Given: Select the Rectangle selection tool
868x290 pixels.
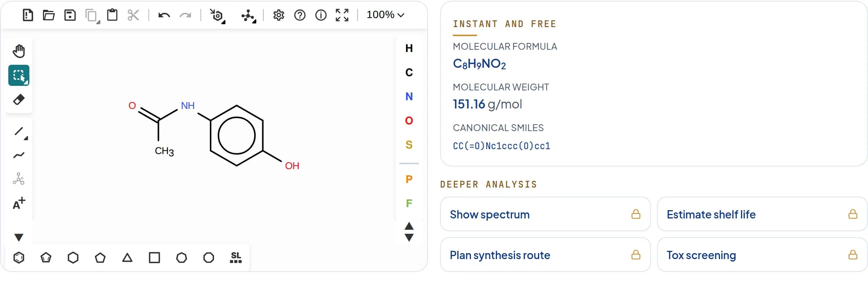Looking at the screenshot, I should [x=19, y=75].
